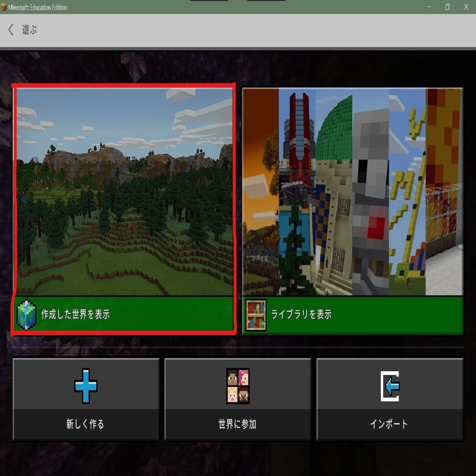Click the blue plus create-new icon
476x476 pixels.
(86, 386)
